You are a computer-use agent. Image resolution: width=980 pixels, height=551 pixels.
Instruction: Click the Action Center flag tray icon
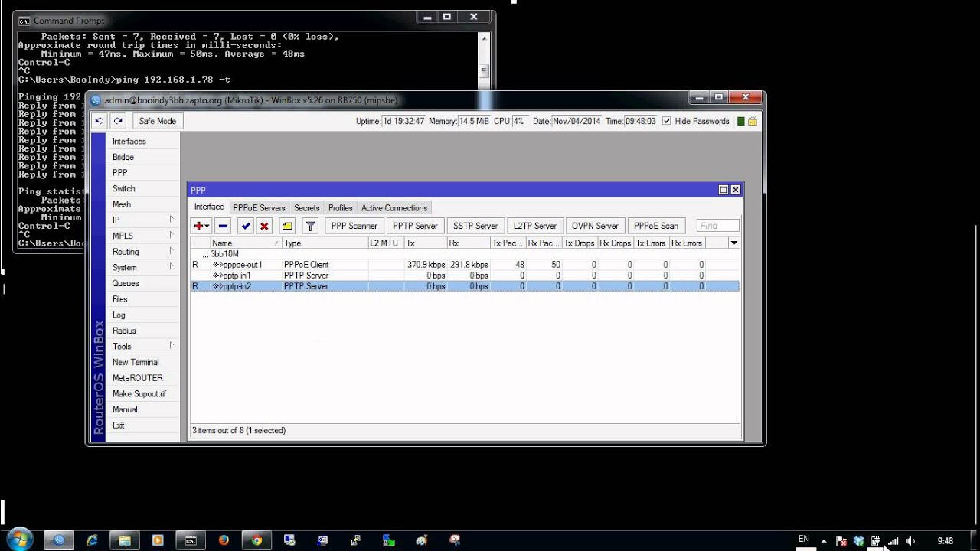pos(841,541)
